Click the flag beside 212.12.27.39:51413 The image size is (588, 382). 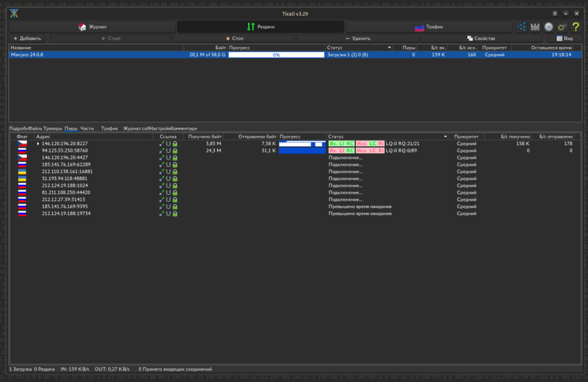coord(22,200)
